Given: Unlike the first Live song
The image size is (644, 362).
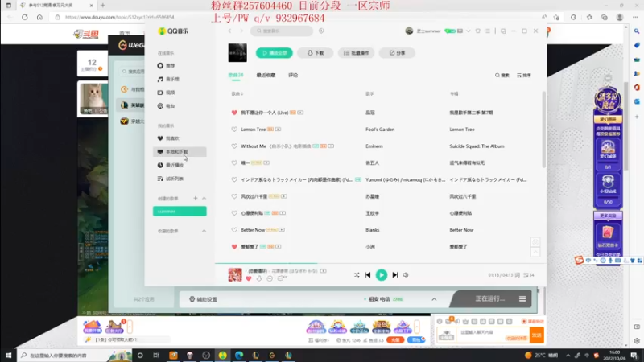Looking at the screenshot, I should [234, 113].
